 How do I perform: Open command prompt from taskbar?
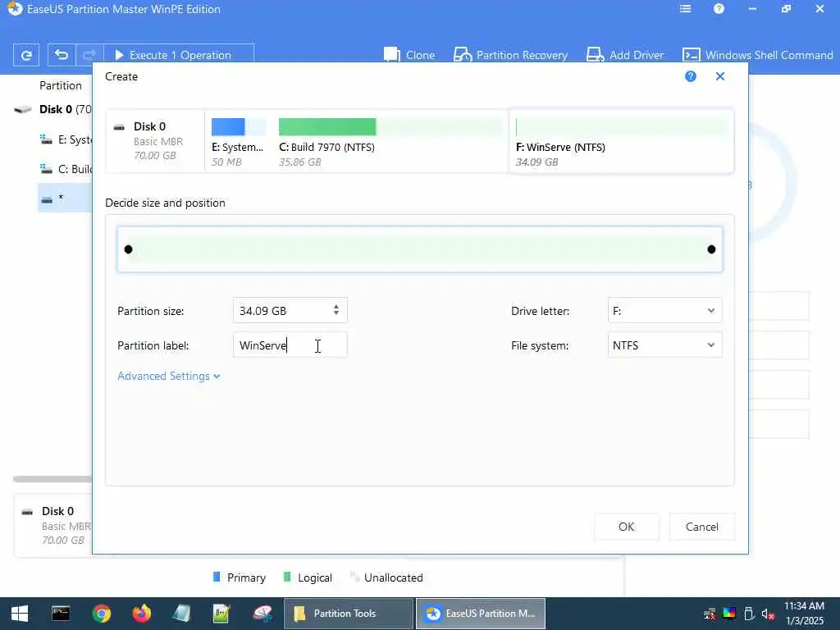[61, 614]
